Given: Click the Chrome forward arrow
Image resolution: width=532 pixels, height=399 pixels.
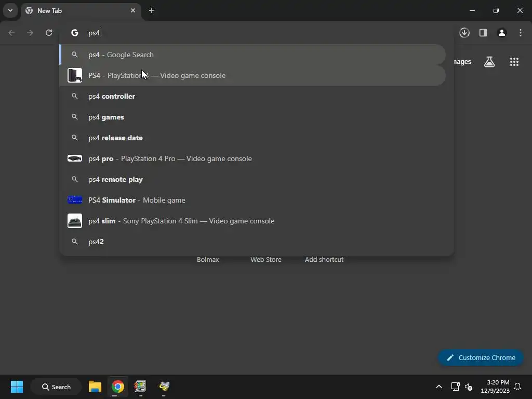Looking at the screenshot, I should (30, 33).
